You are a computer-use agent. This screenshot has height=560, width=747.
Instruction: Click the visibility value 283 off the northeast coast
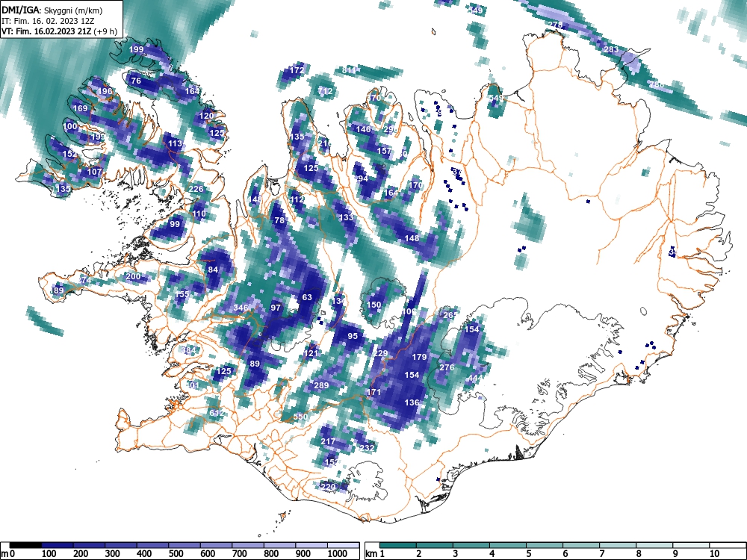[611, 49]
